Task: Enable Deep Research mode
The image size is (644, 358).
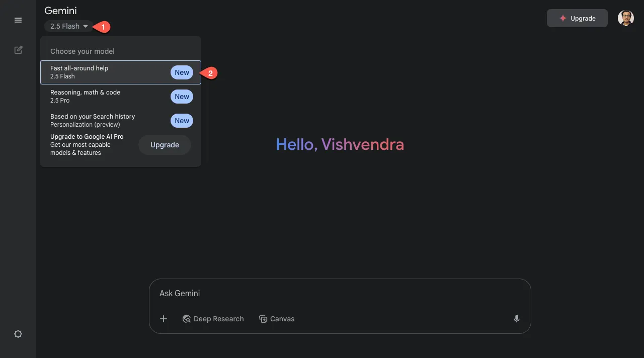Action: pos(213,319)
